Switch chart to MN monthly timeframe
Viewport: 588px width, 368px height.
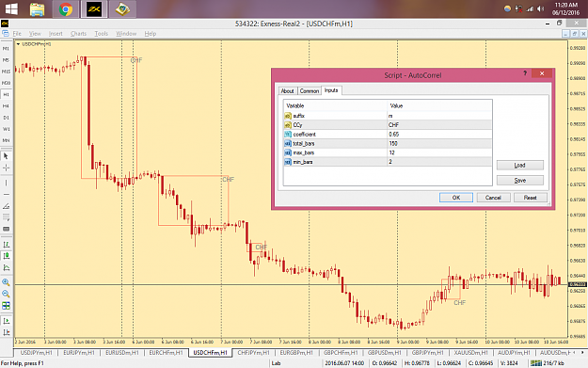click(x=6, y=140)
